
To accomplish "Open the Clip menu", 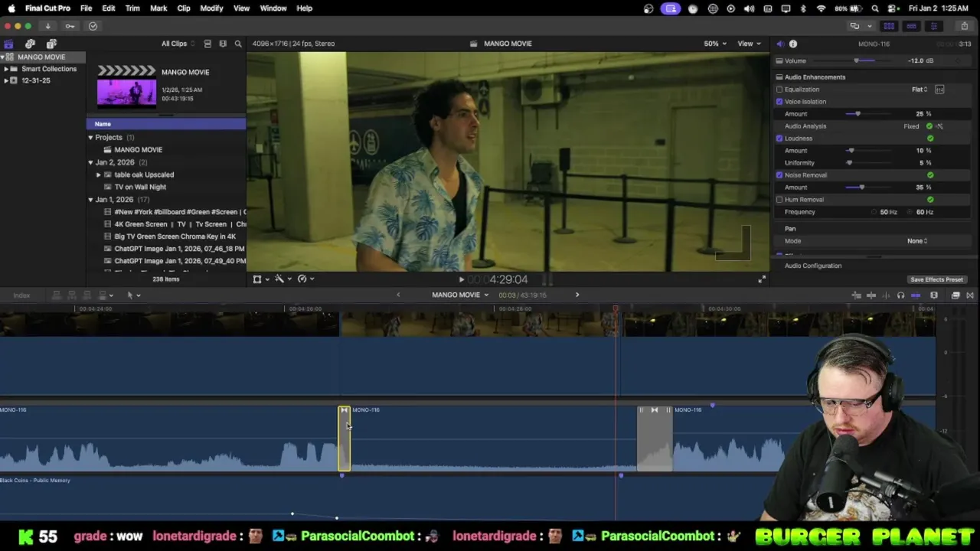I will (184, 8).
